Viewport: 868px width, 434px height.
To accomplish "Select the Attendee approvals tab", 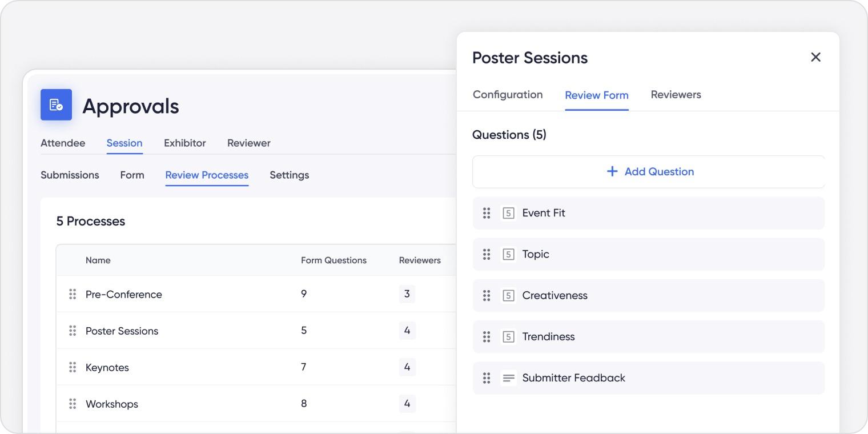I will point(63,143).
